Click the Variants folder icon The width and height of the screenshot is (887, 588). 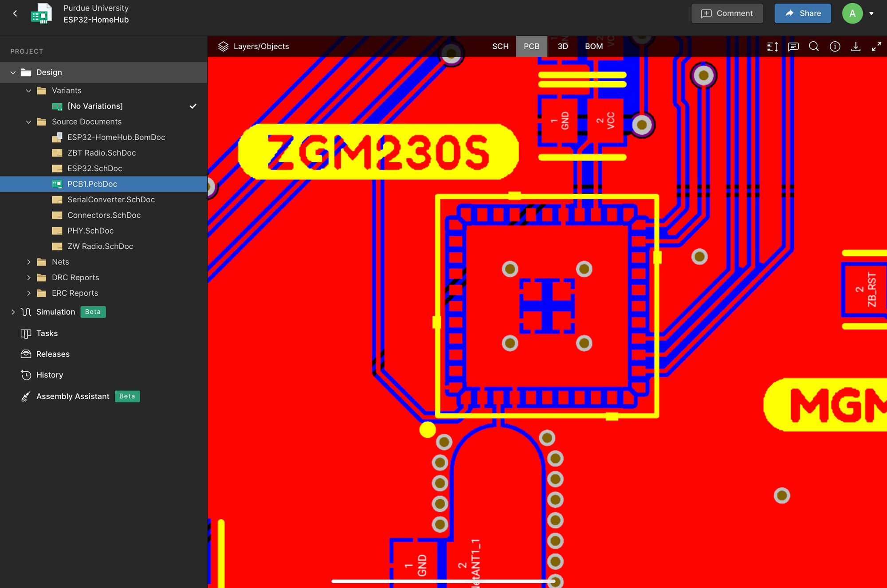pyautogui.click(x=42, y=90)
